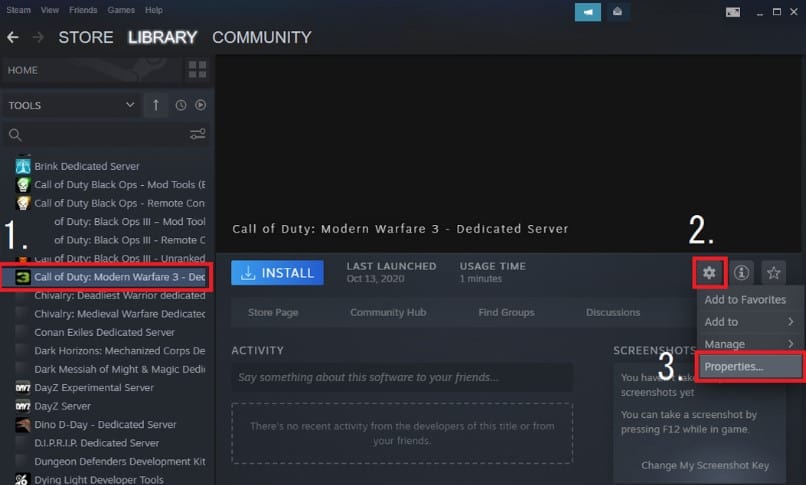
Task: Click the sort ascending arrow button
Action: click(x=156, y=105)
